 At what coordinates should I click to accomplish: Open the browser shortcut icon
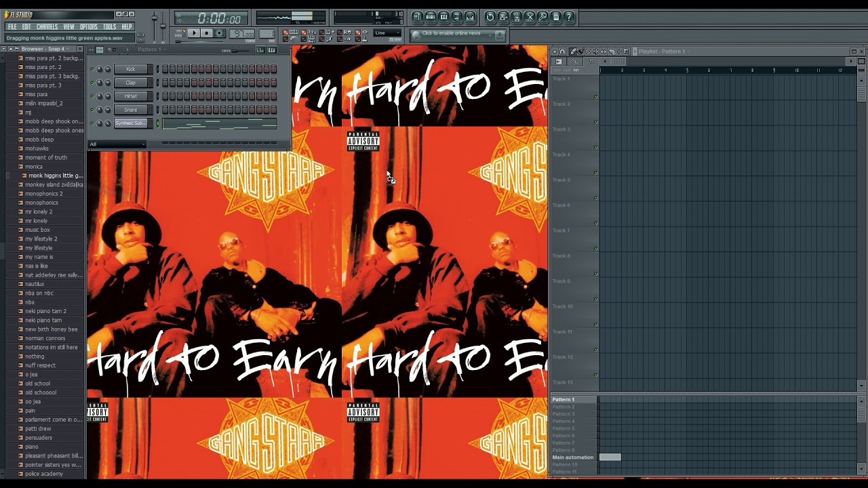[457, 17]
